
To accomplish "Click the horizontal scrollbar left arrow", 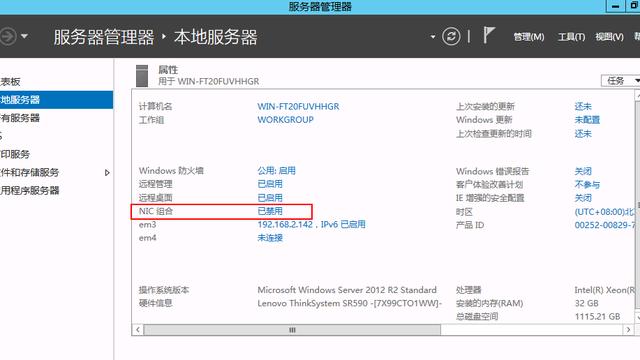I will (138, 330).
